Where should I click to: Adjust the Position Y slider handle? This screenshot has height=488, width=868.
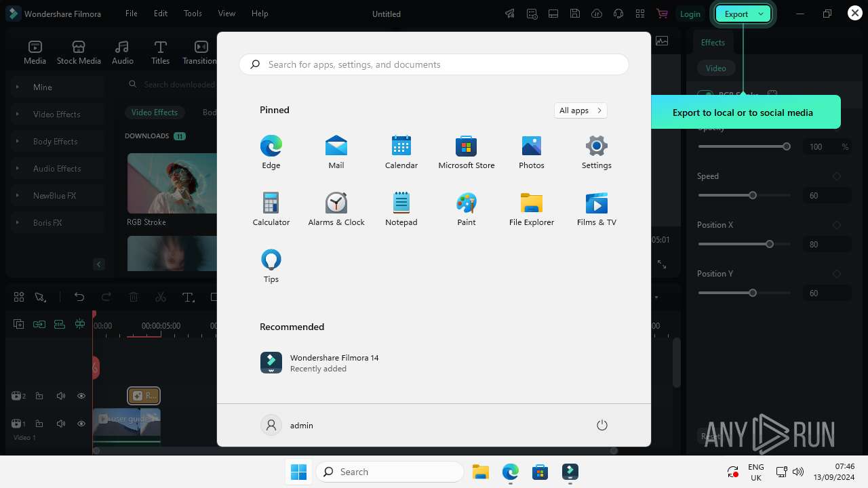click(x=753, y=293)
